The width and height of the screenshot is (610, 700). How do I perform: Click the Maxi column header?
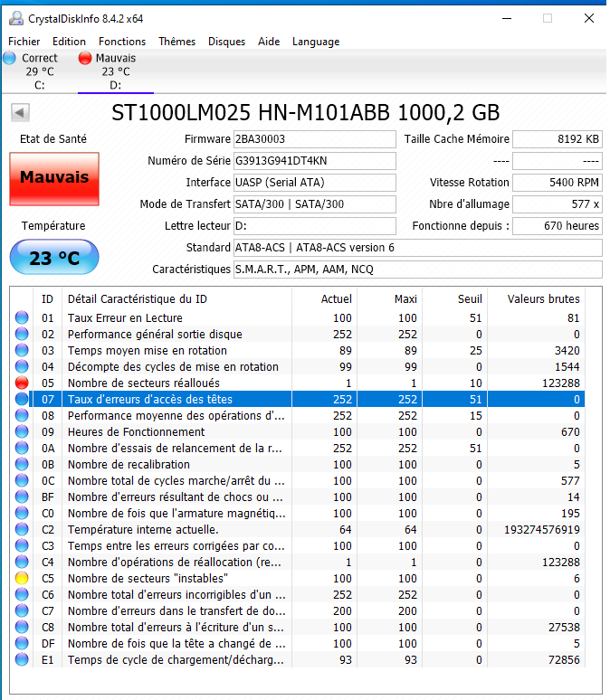point(390,299)
